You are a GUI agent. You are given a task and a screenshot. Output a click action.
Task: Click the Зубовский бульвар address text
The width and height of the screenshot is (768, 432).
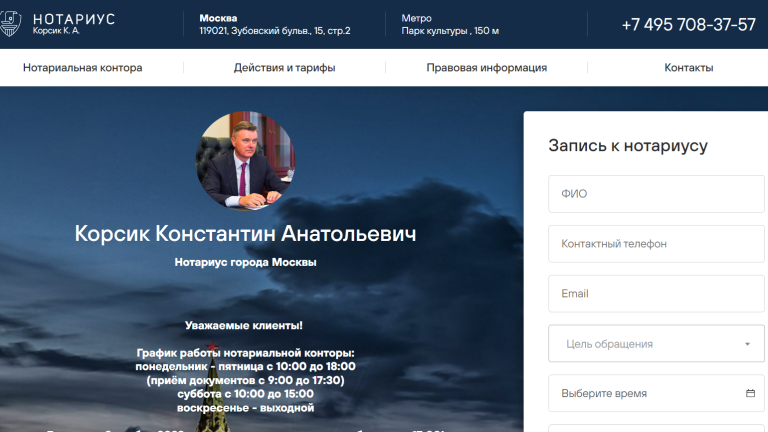(275, 31)
